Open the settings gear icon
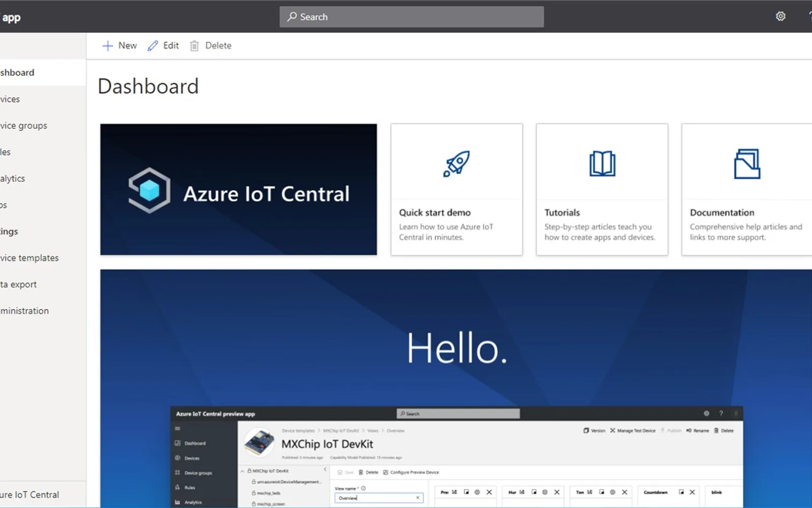Image resolution: width=812 pixels, height=508 pixels. (x=781, y=16)
